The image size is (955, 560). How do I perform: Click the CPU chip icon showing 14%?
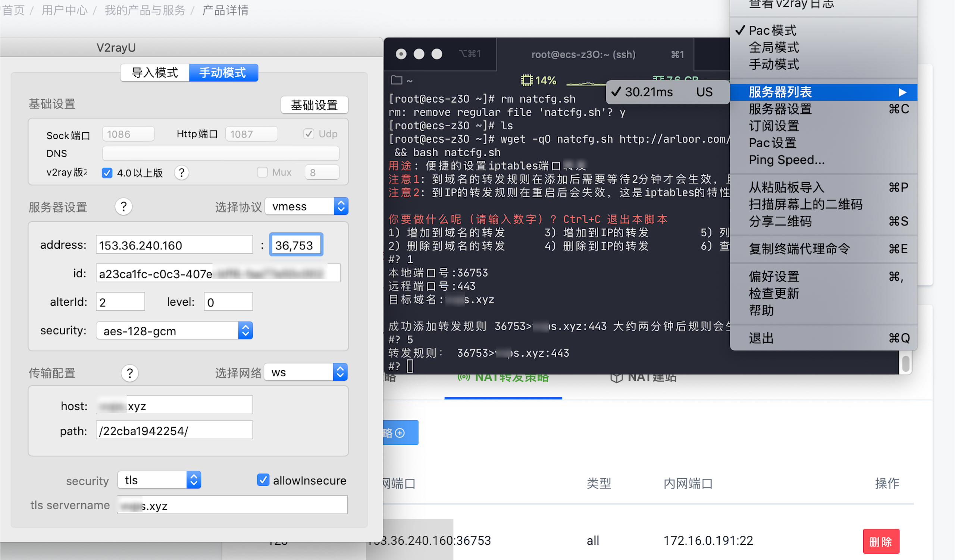tap(526, 80)
